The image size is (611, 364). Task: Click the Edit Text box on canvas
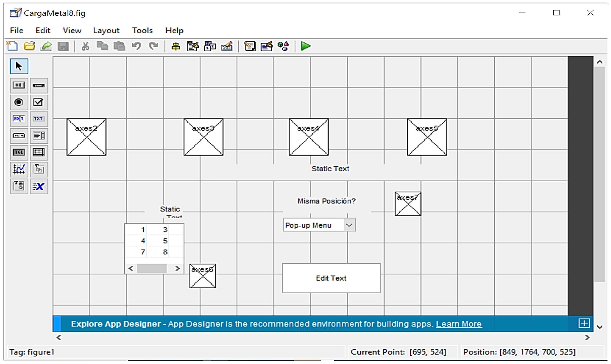[331, 278]
